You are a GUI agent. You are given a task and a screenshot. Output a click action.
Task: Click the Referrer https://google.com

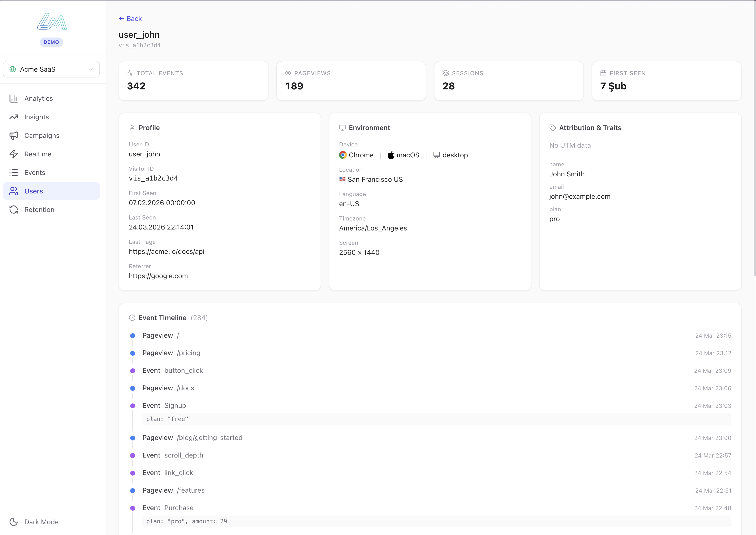pyautogui.click(x=158, y=276)
